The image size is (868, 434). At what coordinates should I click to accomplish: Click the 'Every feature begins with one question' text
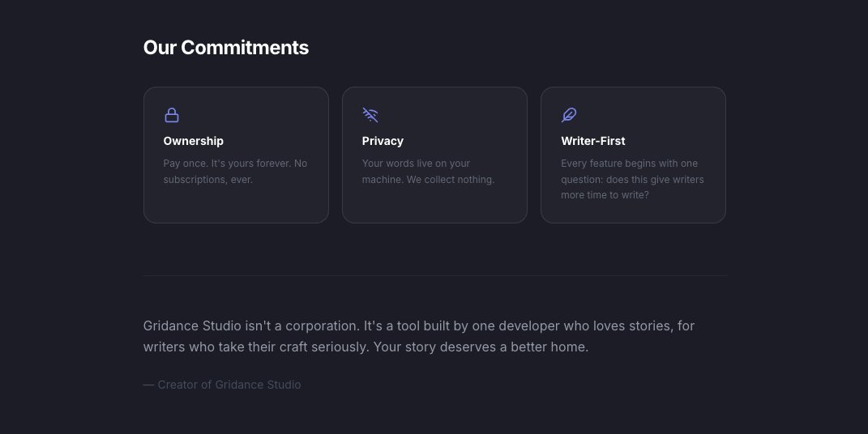(x=630, y=172)
